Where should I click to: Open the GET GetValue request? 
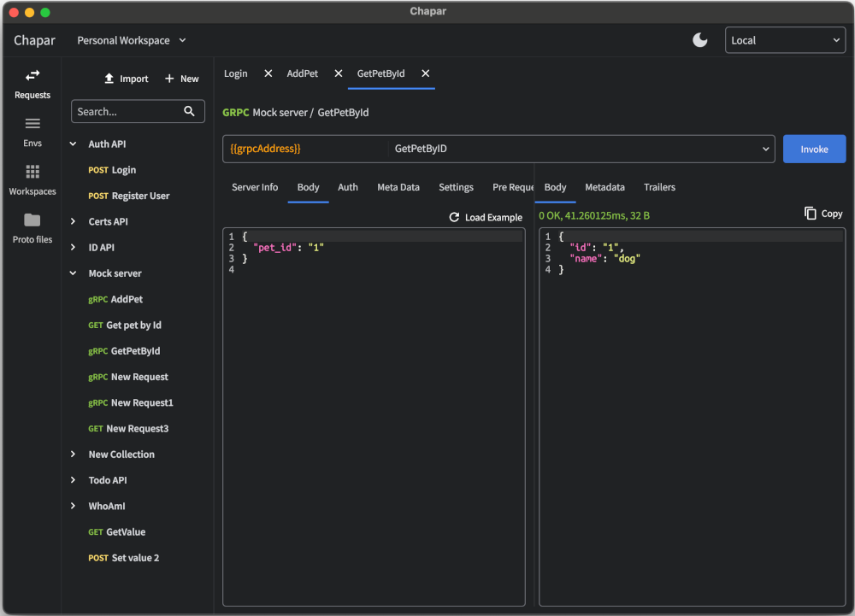[116, 532]
